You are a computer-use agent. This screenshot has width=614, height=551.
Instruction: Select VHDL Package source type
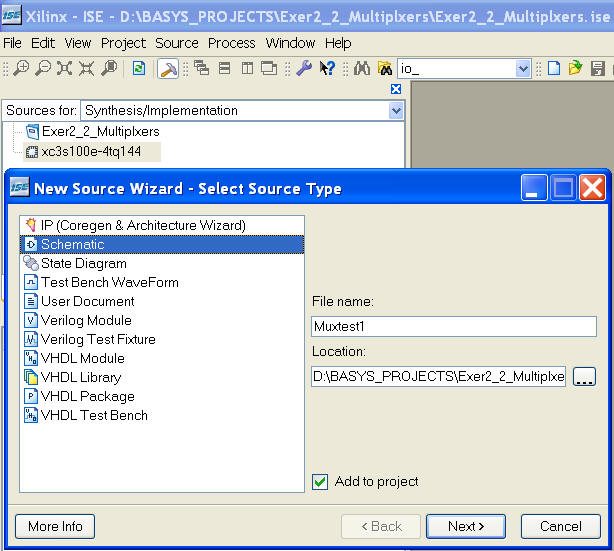point(162,396)
